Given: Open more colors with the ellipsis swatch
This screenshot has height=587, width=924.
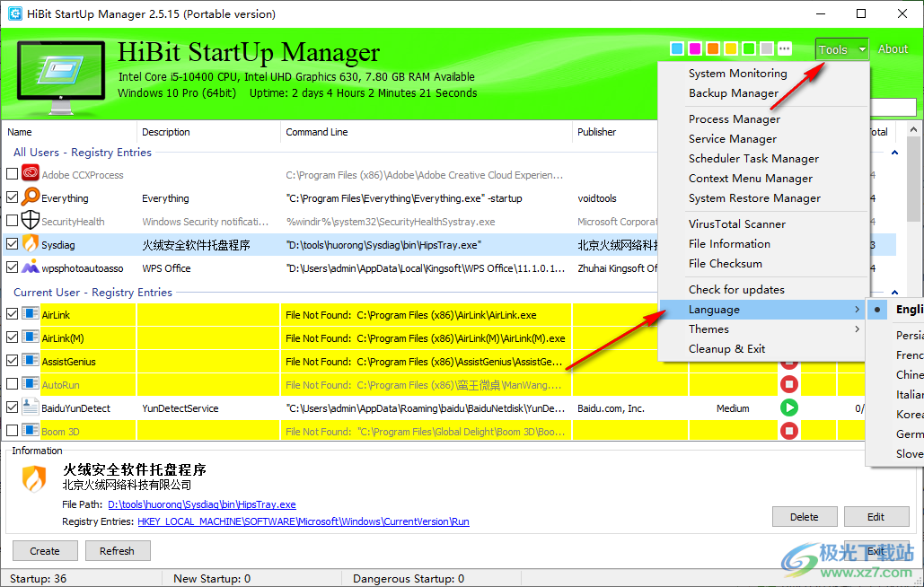Looking at the screenshot, I should (x=784, y=48).
